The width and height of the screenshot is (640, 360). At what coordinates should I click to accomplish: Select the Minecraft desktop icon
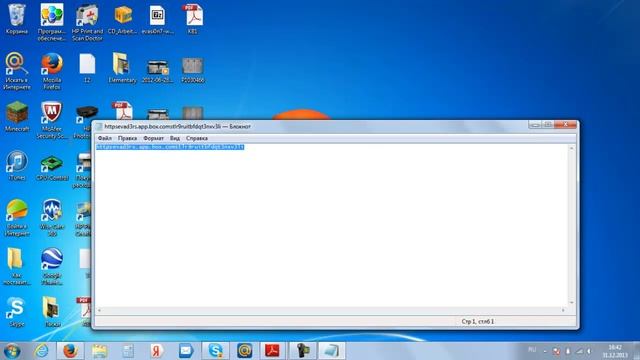[x=17, y=117]
